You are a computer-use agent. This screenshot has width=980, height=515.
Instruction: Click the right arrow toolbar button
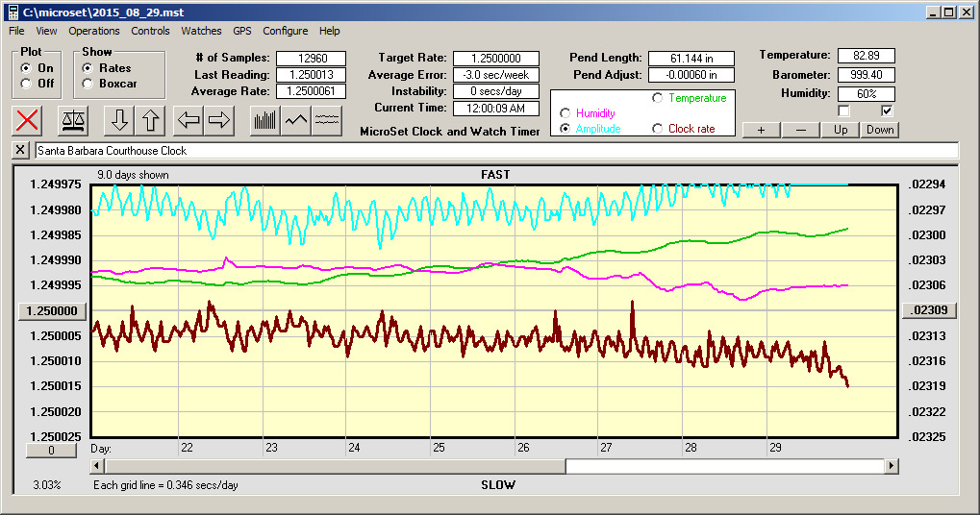218,120
